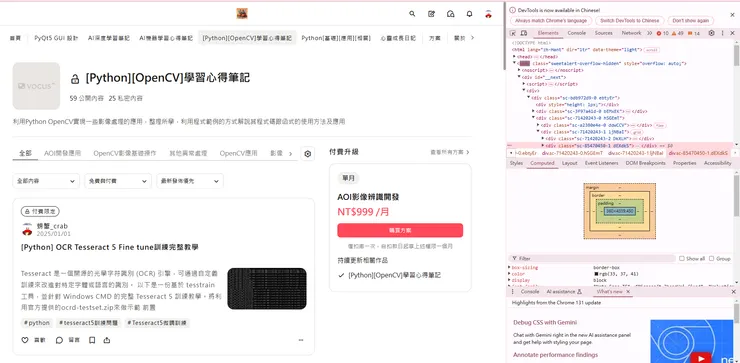This screenshot has width=740, height=363.
Task: Select the AOI開發應用 category tab
Action: point(62,153)
